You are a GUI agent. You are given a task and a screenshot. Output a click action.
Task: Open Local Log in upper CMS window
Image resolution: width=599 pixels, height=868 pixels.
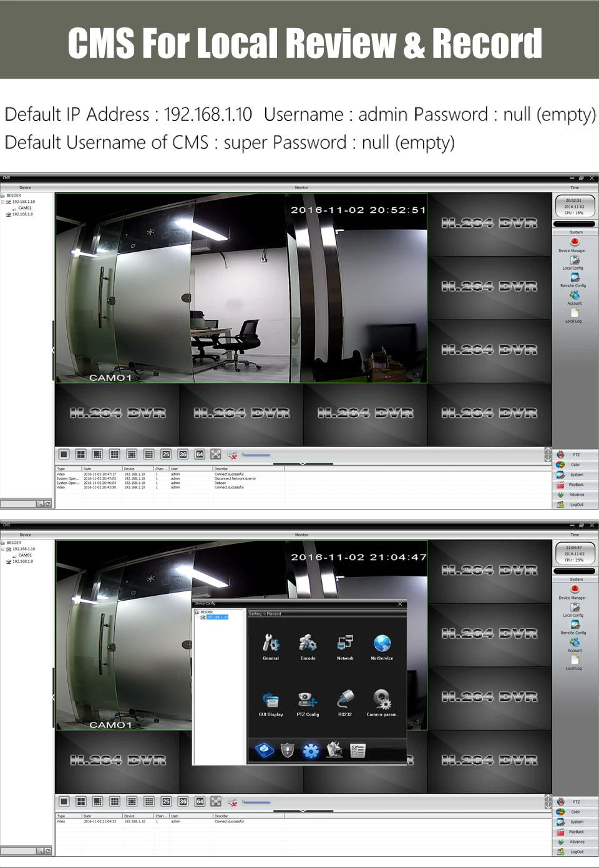(574, 315)
